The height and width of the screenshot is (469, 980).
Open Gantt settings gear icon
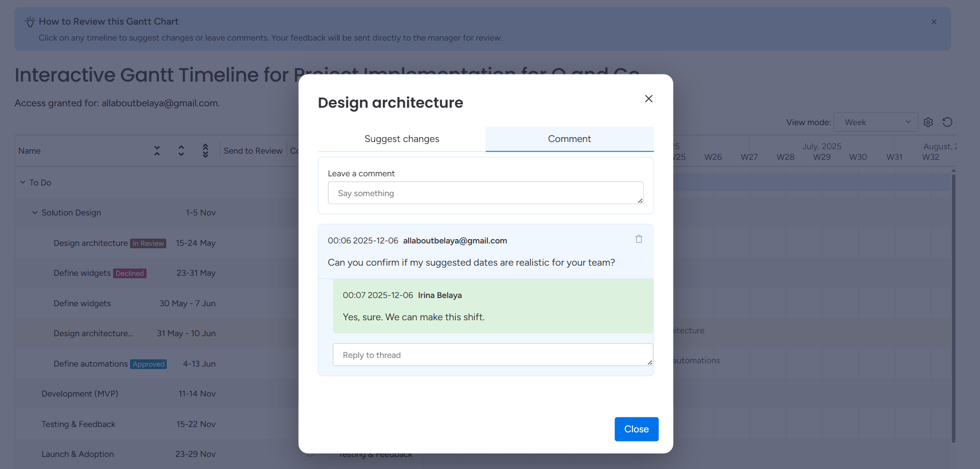928,122
